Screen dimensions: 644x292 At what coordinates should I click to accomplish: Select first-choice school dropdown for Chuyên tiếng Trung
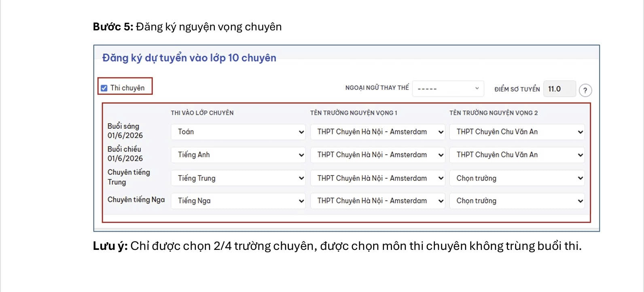pos(377,178)
